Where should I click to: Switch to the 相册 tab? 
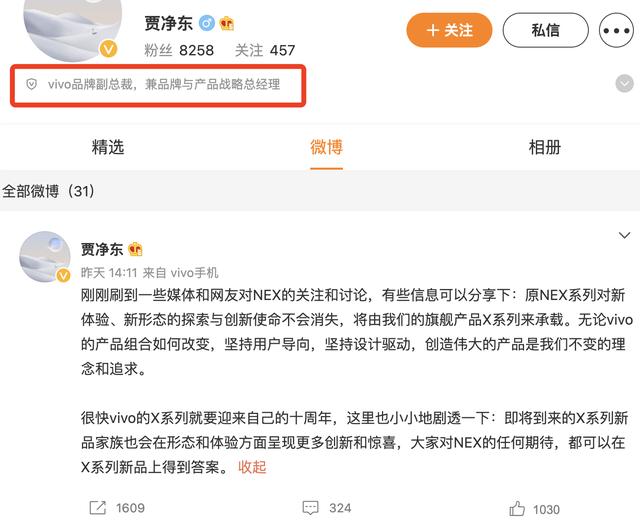(x=545, y=147)
